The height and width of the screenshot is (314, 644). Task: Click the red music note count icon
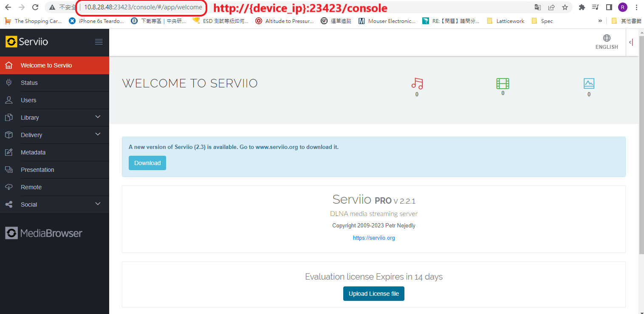point(417,84)
